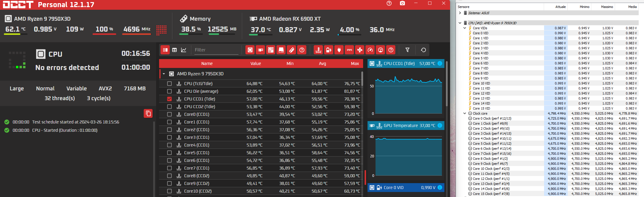The width and height of the screenshot is (644, 197).
Task: Check the Core10 (CCD2) checkbox
Action: click(x=169, y=191)
